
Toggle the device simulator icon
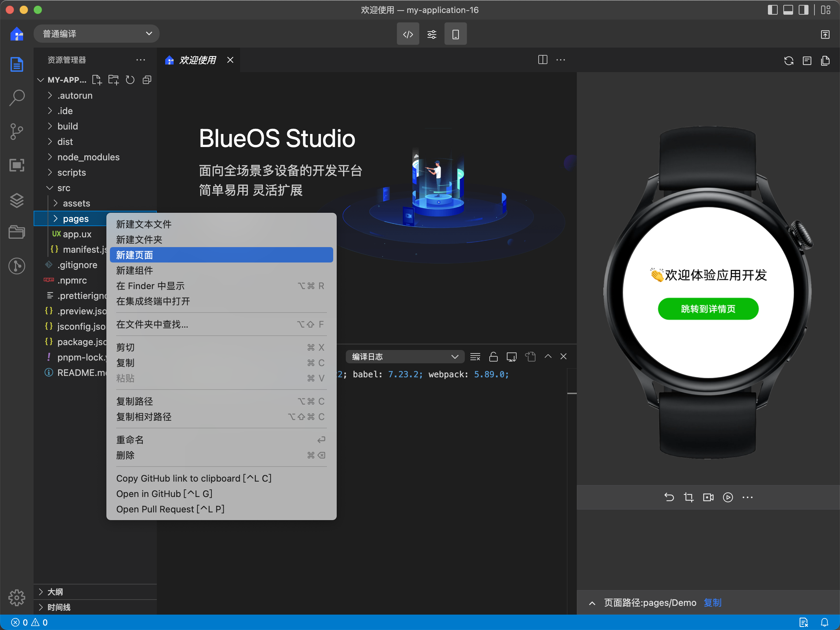455,34
